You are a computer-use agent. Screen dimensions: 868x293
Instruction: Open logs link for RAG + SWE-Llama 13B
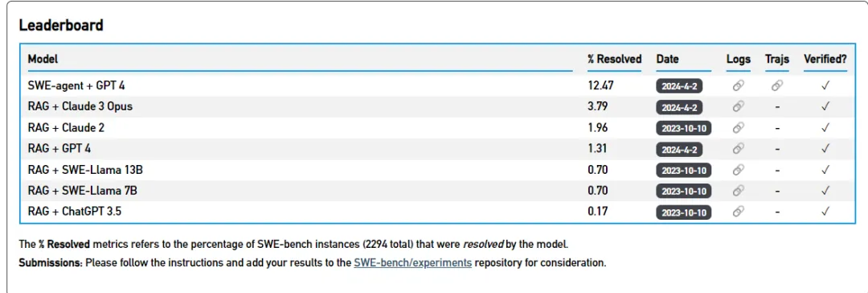(738, 170)
